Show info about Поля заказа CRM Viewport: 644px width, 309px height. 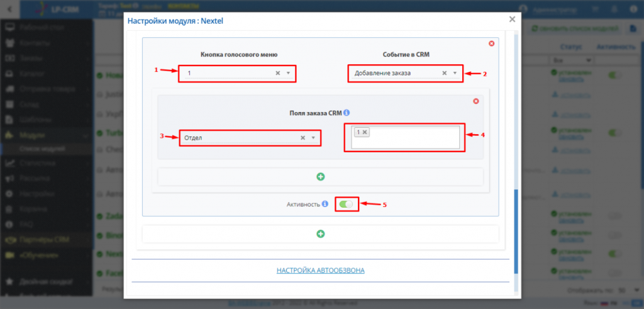click(x=347, y=113)
